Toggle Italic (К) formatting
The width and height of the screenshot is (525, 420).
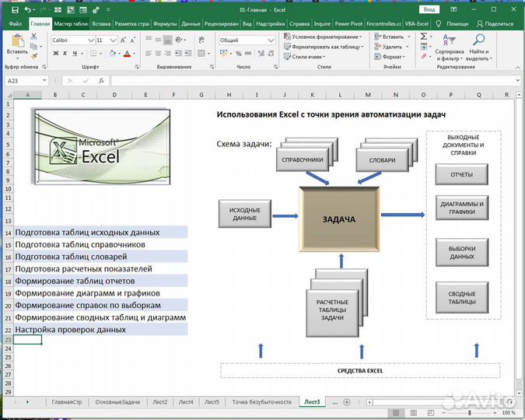tap(65, 53)
